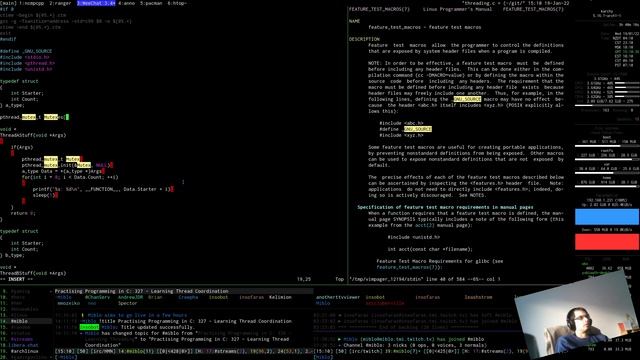Select the #streams buffer in the WeeChat list

(22, 339)
